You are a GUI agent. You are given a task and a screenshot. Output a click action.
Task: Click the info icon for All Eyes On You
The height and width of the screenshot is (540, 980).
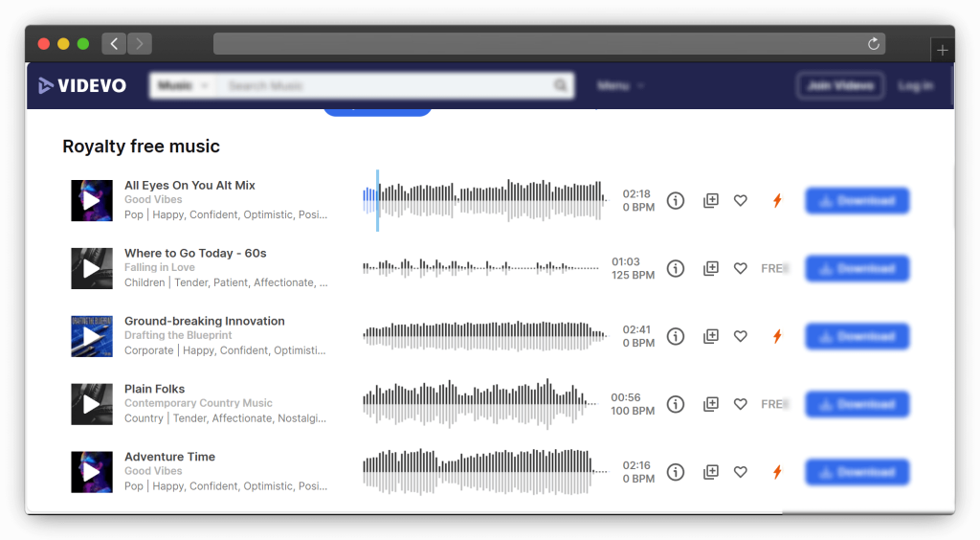(x=676, y=201)
